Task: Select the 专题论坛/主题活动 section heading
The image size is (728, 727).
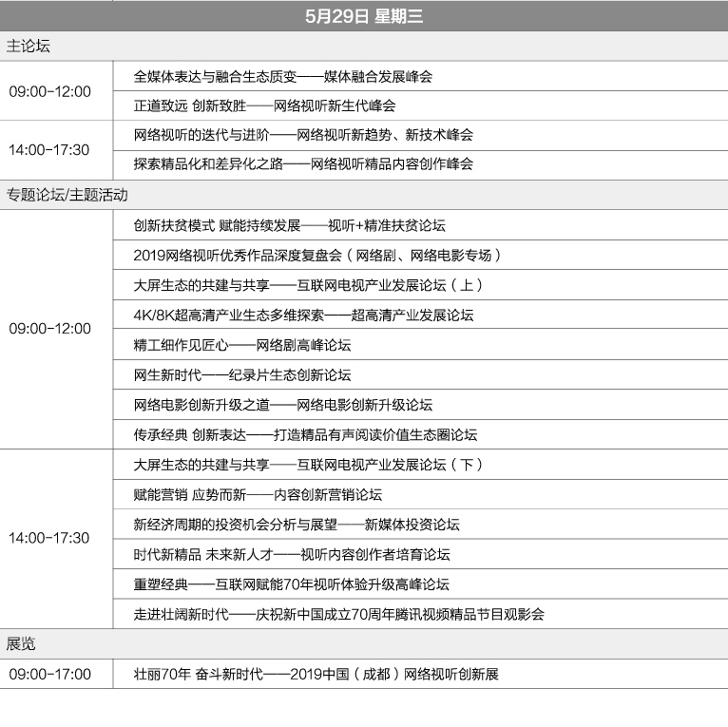Action: [x=67, y=195]
